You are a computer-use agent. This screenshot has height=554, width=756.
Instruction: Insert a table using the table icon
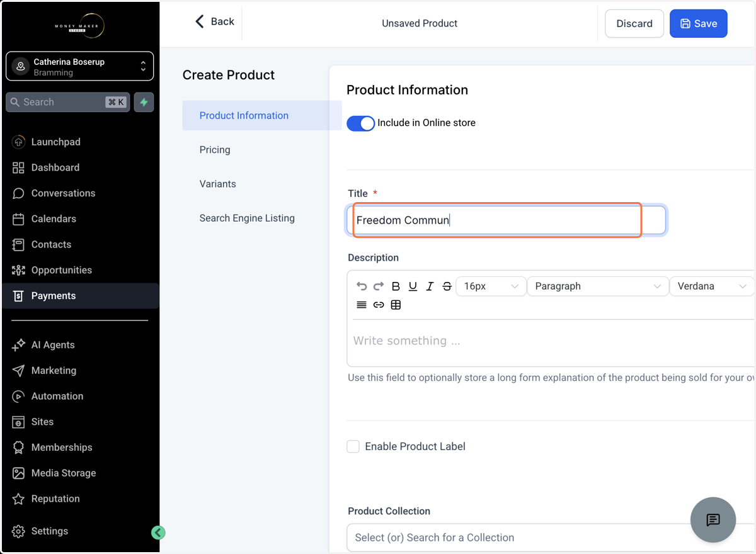396,305
